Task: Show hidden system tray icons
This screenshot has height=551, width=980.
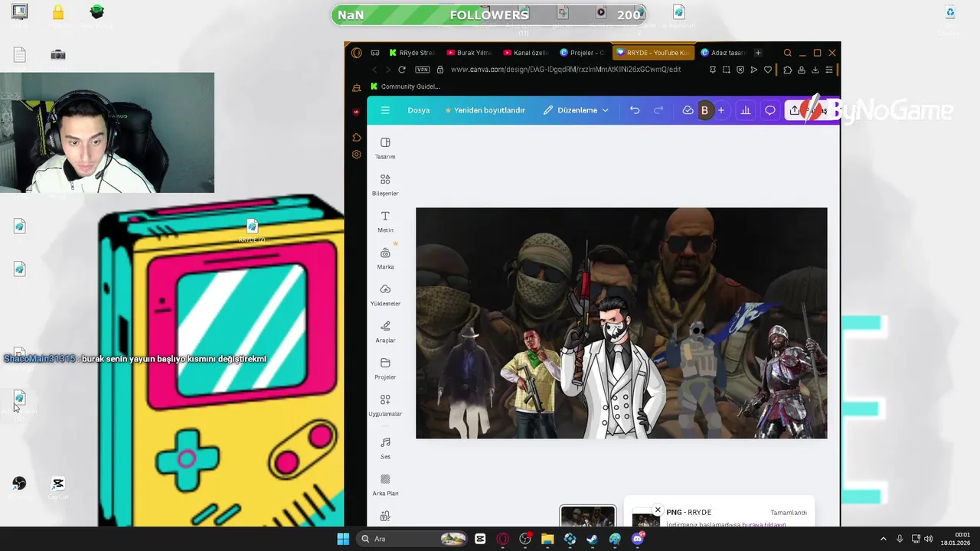Action: (x=883, y=539)
